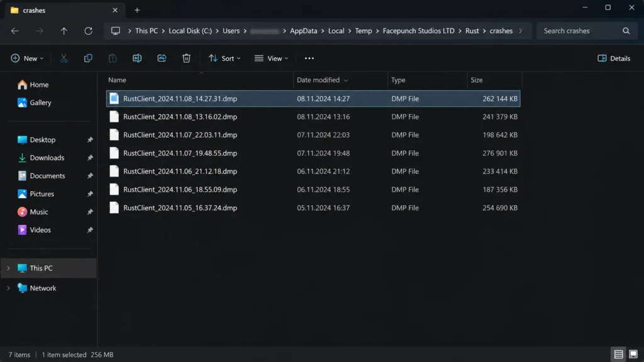Open Gallery in navigation pane

coord(35,102)
